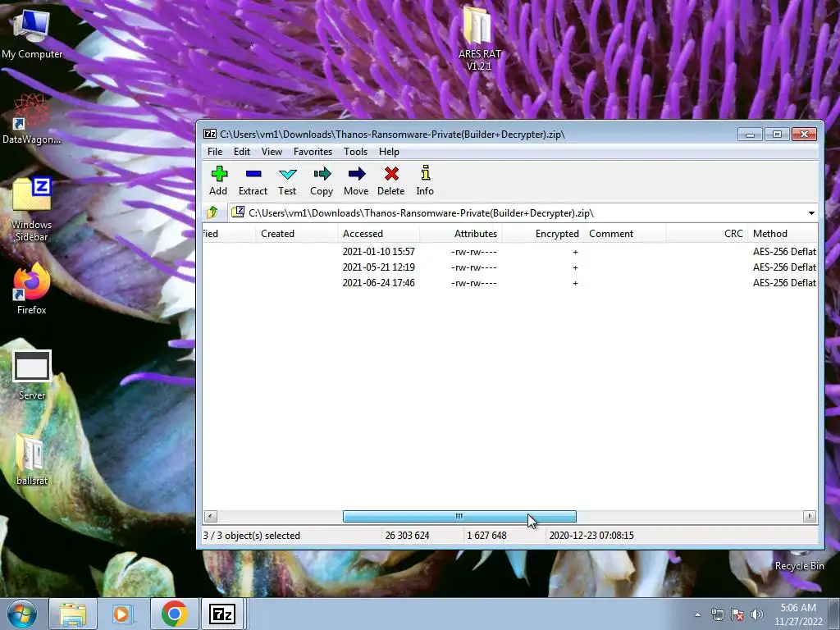
Task: Select the row accessed 2021-06-24 17:46
Action: [x=510, y=283]
